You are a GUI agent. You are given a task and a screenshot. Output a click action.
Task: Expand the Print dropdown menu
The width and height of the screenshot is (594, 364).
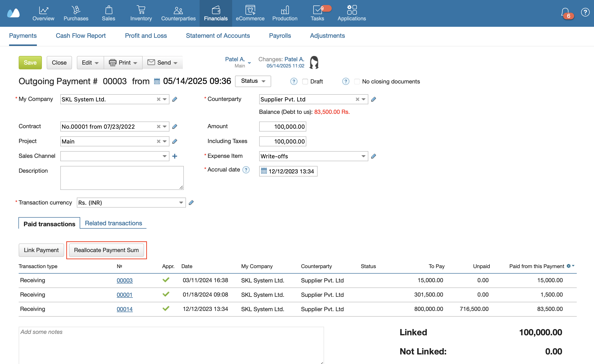123,63
